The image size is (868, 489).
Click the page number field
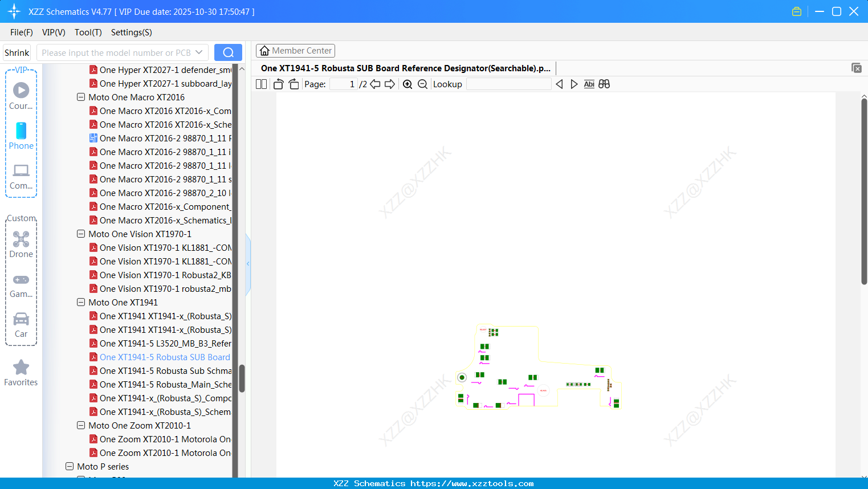tap(344, 84)
